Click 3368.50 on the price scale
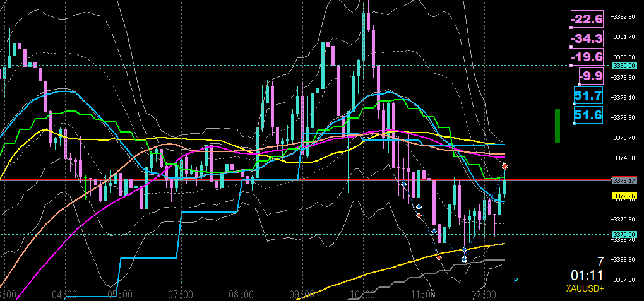Screen dimensions: 644x301 coord(624,259)
